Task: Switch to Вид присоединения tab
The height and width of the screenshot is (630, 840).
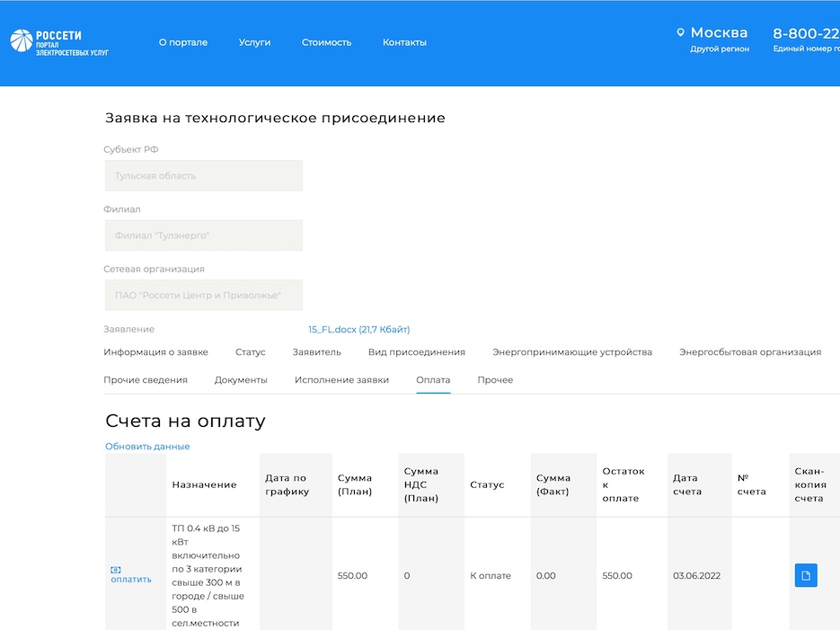Action: click(417, 352)
